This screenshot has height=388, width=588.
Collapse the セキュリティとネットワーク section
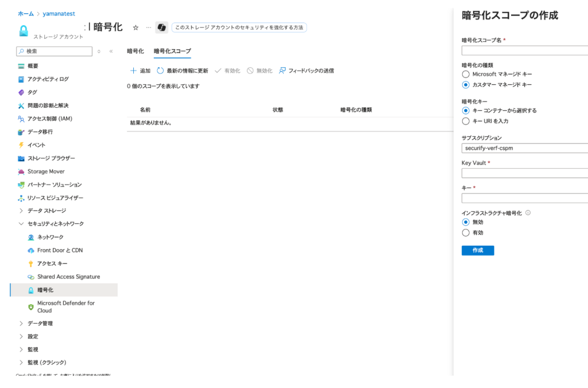tap(21, 224)
